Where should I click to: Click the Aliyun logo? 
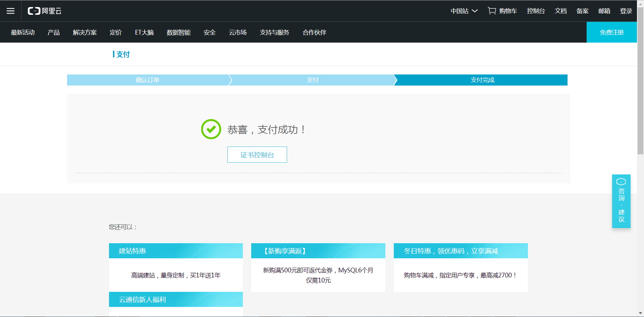45,11
